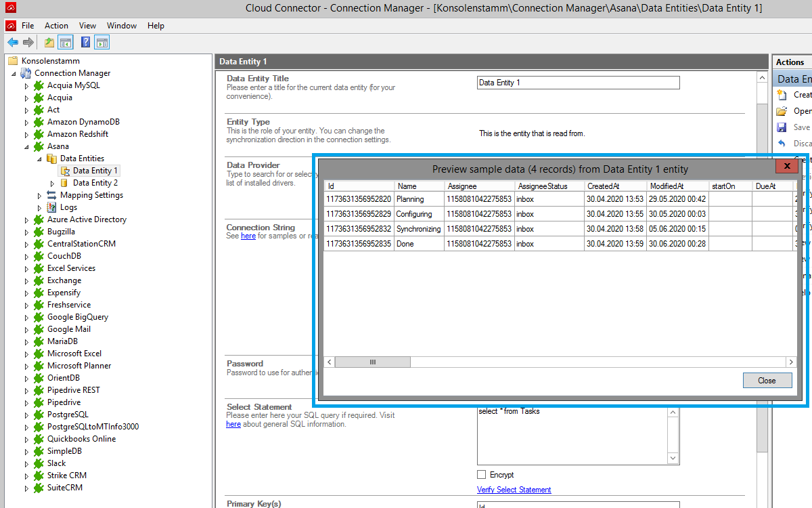Screen dimensions: 812x508
Task: Expand the Logs tree node
Action: [x=40, y=207]
